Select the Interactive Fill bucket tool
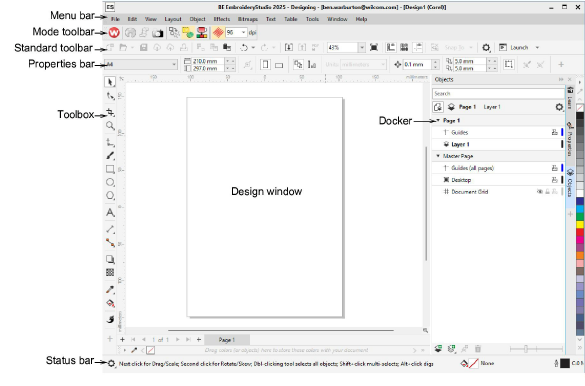This screenshot has width=585, height=386. [110, 303]
